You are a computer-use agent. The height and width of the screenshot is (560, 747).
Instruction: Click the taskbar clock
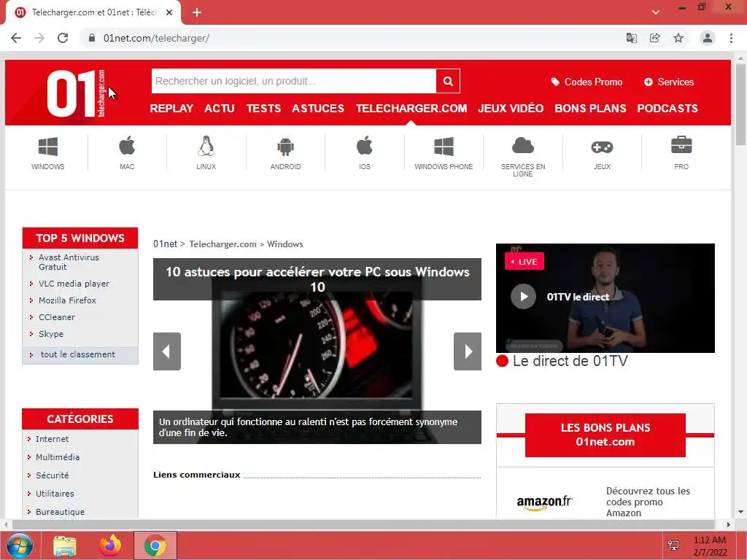tap(710, 546)
